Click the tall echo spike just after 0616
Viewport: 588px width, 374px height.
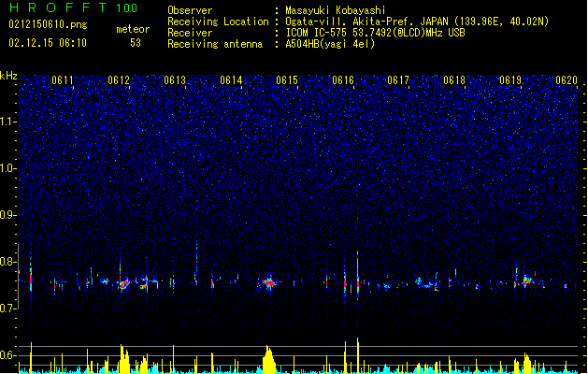(x=358, y=276)
